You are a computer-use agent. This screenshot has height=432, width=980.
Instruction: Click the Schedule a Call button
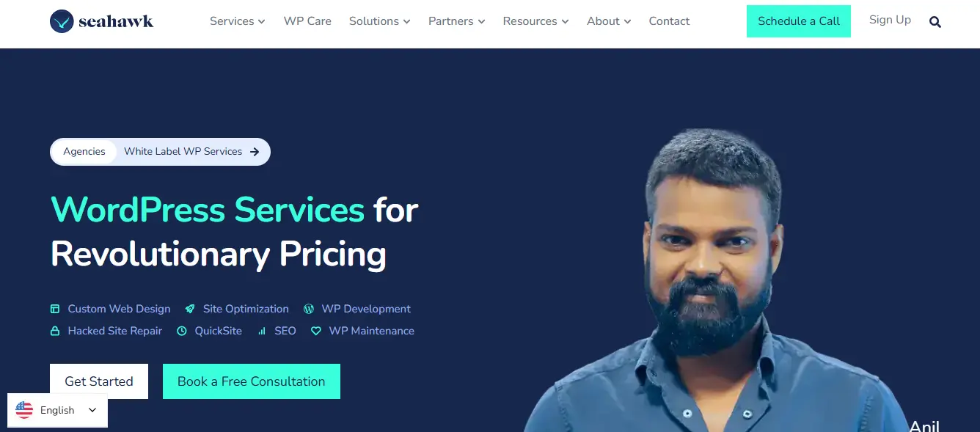point(799,21)
